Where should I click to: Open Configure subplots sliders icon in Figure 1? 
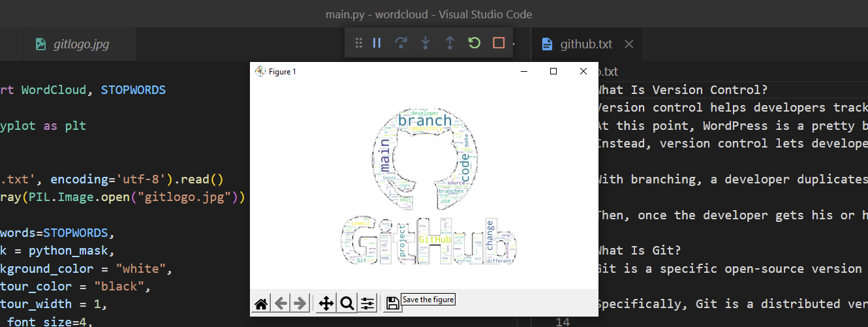coord(368,303)
